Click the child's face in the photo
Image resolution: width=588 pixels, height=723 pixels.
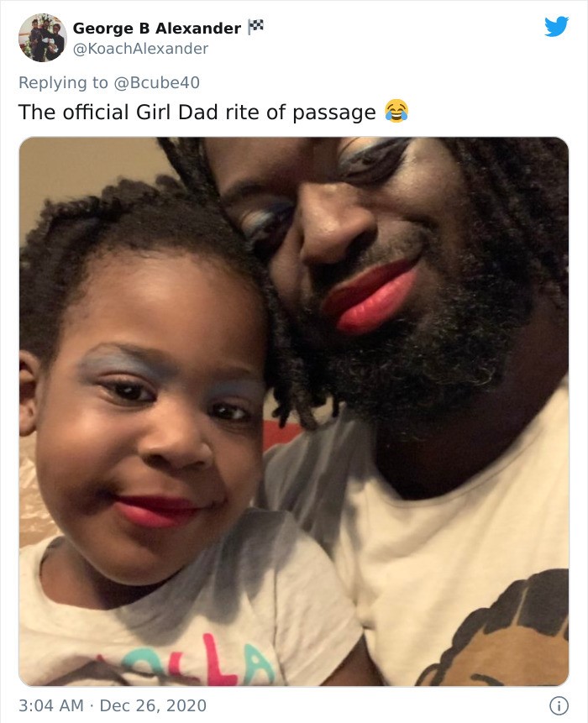[x=148, y=429]
